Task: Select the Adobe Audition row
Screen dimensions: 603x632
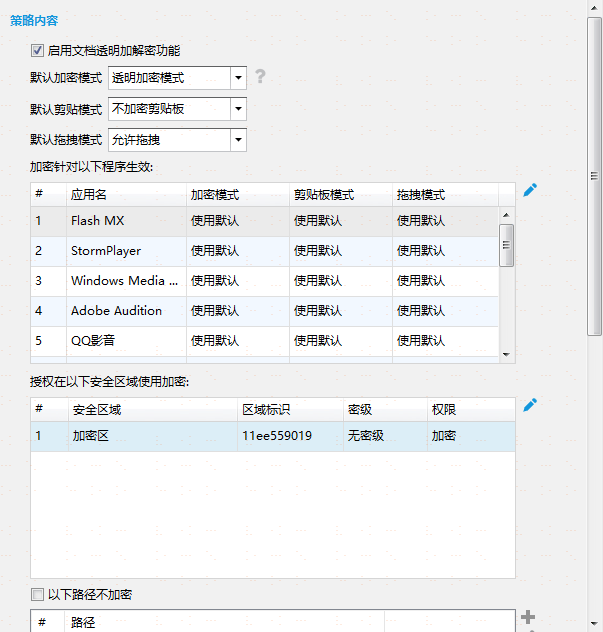Action: 116,311
